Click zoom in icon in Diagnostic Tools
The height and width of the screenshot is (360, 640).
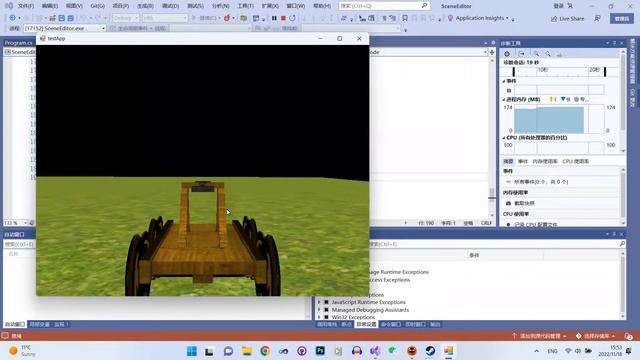pyautogui.click(x=536, y=54)
